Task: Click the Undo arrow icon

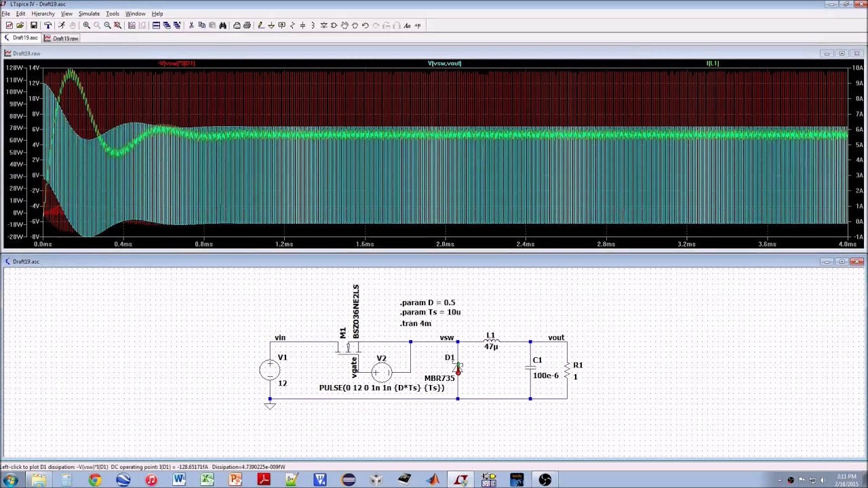Action: [x=365, y=25]
